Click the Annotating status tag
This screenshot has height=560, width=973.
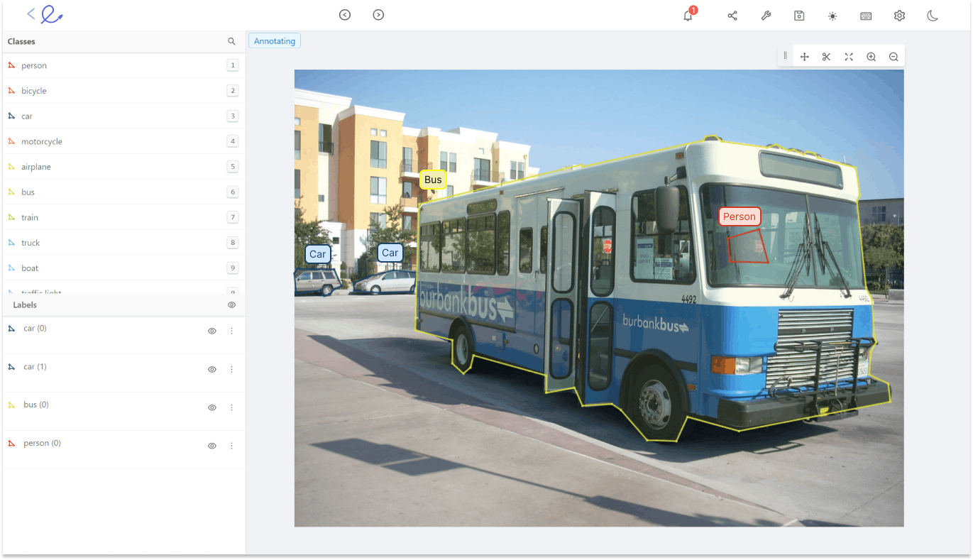tap(275, 41)
